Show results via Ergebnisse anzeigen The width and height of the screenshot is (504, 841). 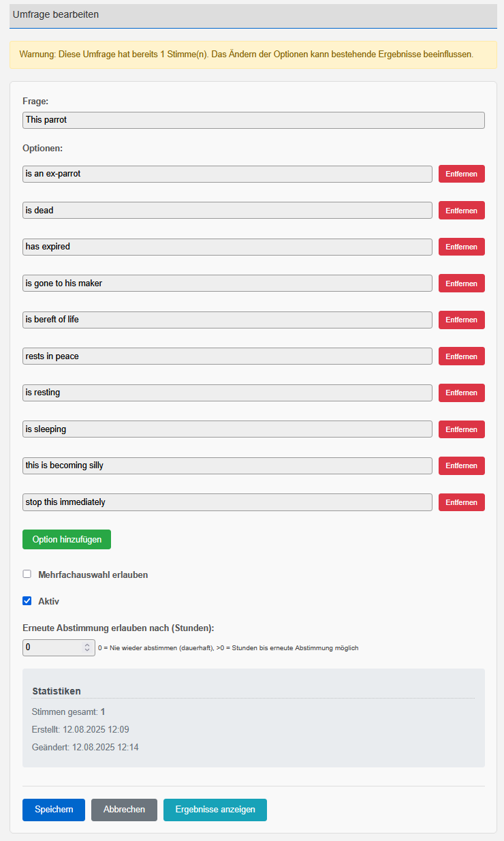pyautogui.click(x=215, y=810)
